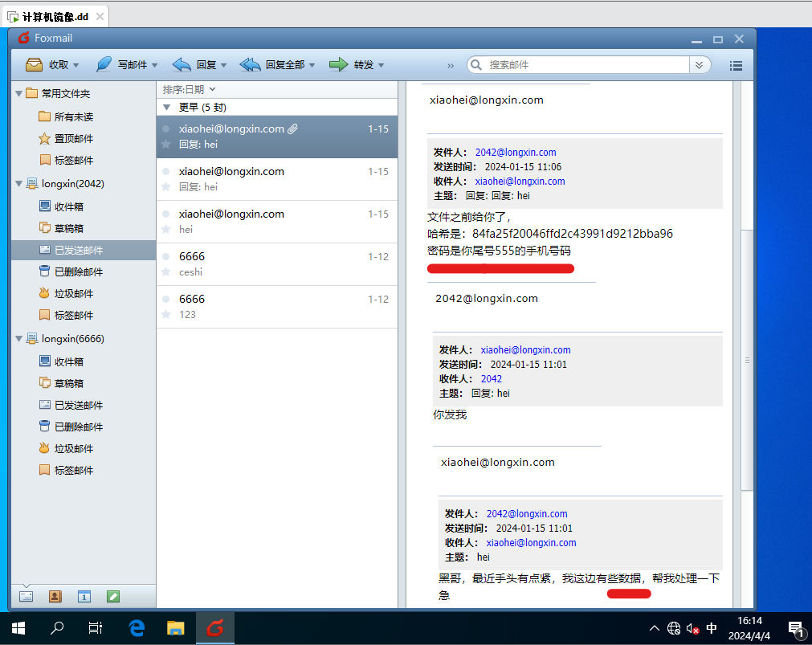
Task: Collapse the longxin(6666) account node
Action: point(18,338)
